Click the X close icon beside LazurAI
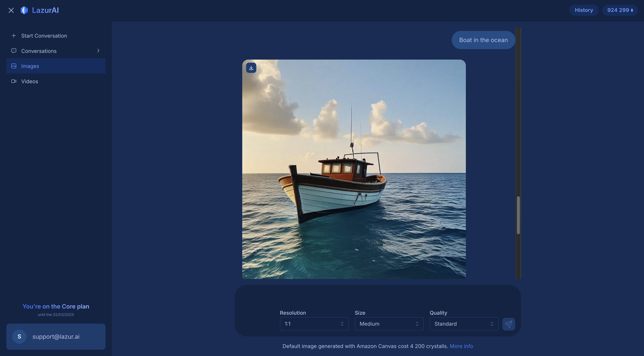The image size is (644, 356). tap(11, 10)
